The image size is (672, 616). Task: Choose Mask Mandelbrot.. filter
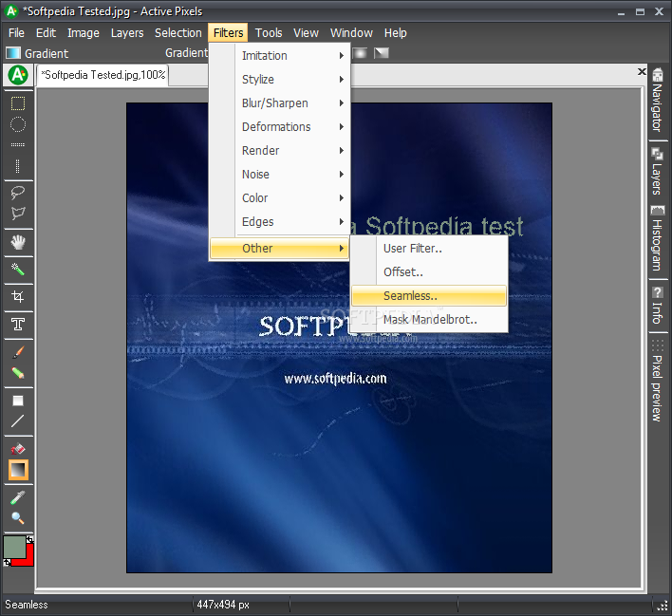tap(429, 320)
